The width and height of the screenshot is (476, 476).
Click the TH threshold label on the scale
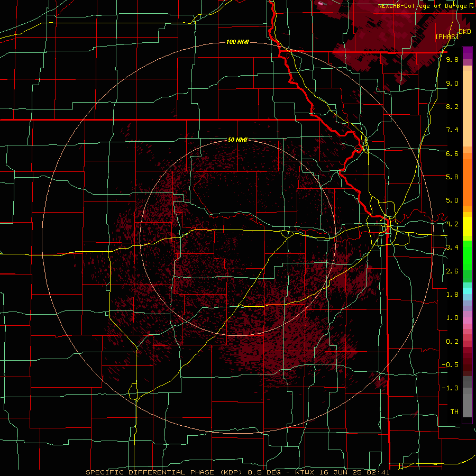[454, 412]
